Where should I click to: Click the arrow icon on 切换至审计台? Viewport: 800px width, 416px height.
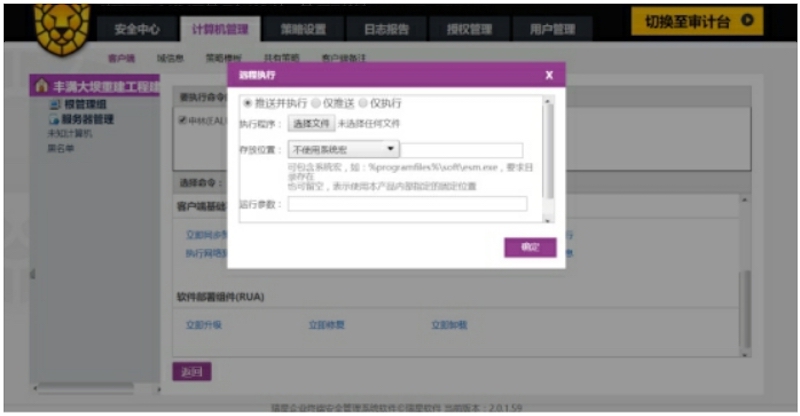coord(746,21)
